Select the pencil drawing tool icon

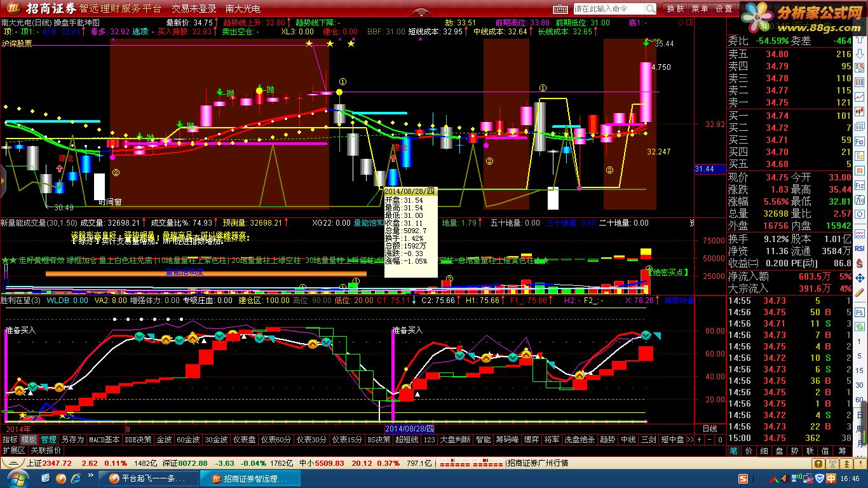(x=860, y=292)
